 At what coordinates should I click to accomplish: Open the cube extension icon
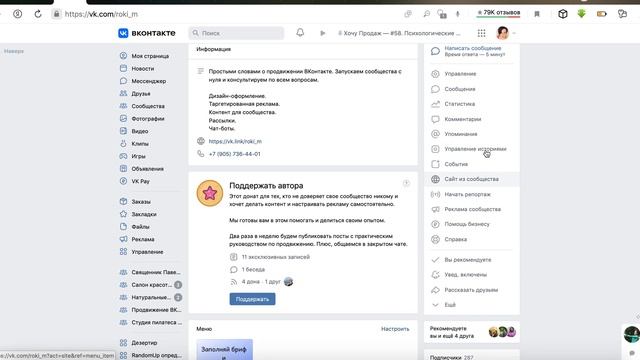pos(563,14)
